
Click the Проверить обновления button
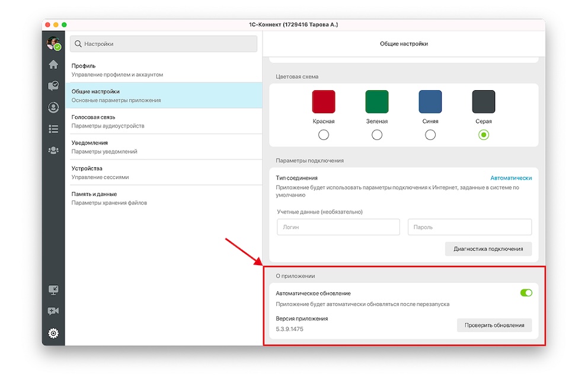tap(494, 325)
